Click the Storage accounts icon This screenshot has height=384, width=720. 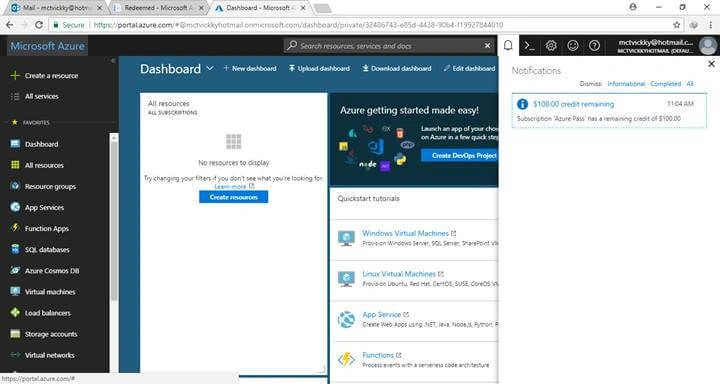(15, 334)
